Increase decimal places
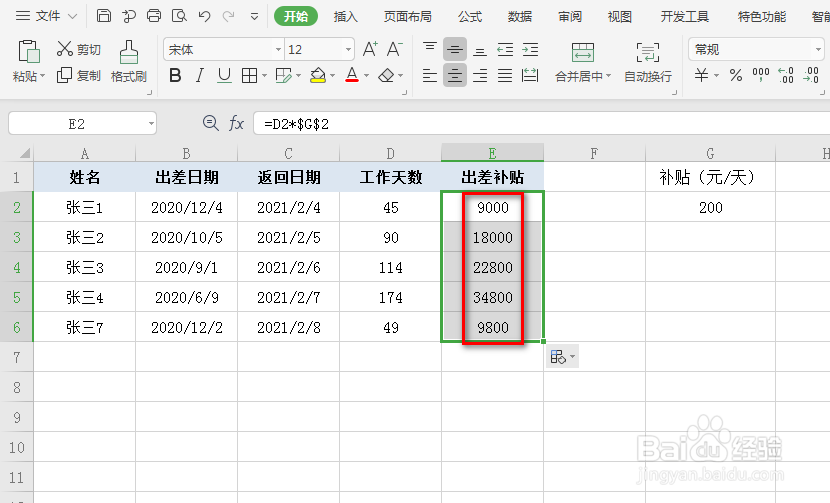 (786, 75)
